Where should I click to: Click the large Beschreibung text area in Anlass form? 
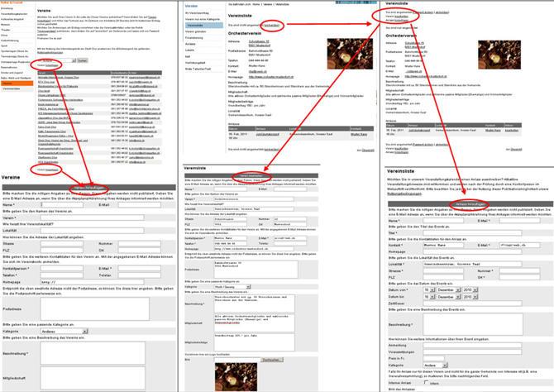[473, 324]
